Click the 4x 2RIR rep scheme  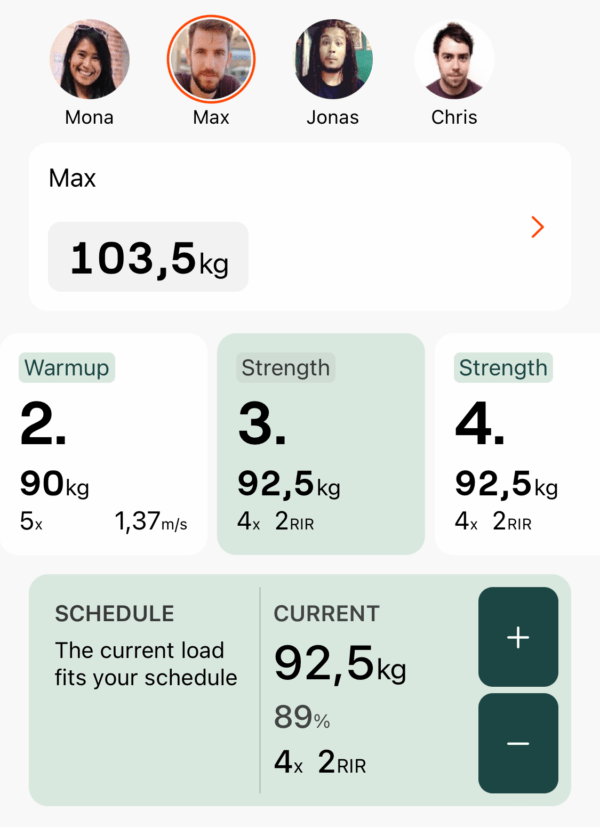(318, 762)
